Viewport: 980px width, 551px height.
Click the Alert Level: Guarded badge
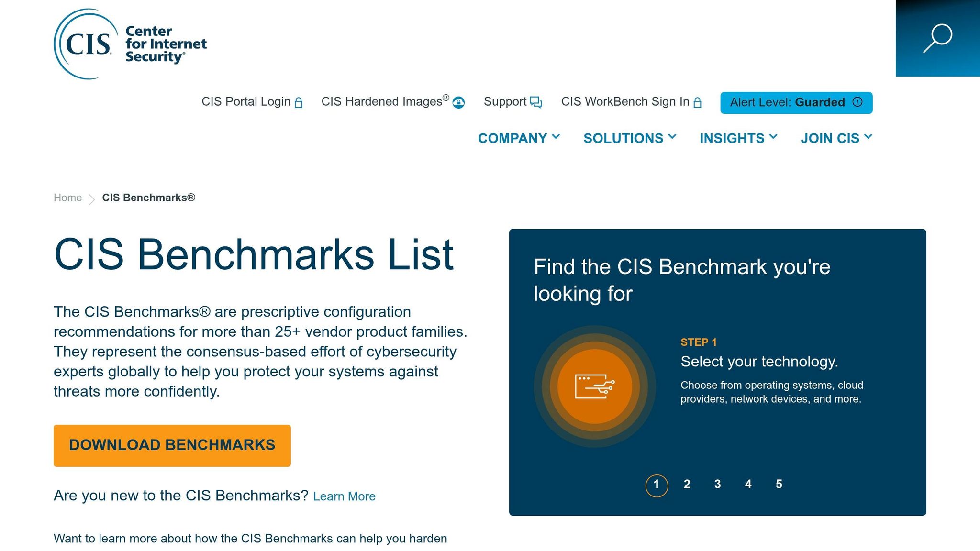[796, 102]
